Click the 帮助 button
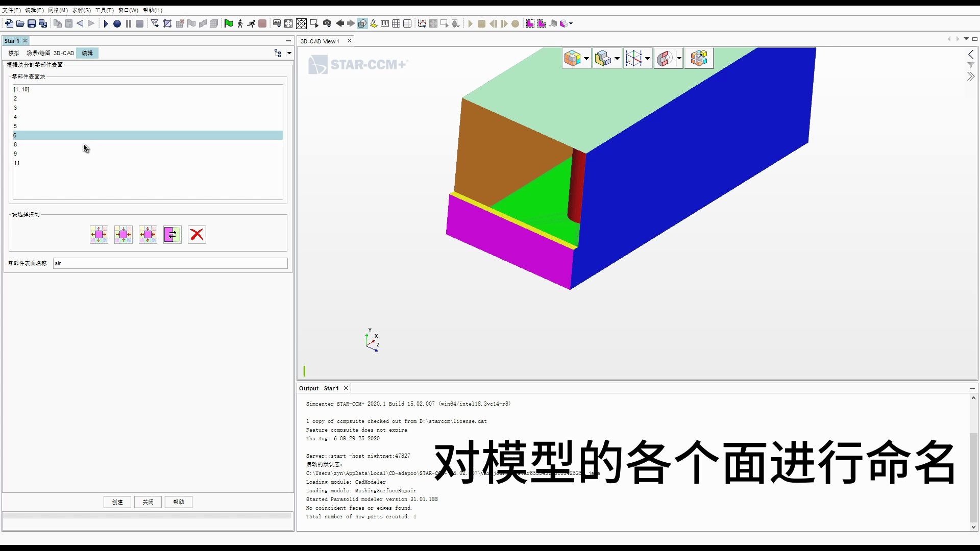Image resolution: width=980 pixels, height=551 pixels. click(x=179, y=502)
